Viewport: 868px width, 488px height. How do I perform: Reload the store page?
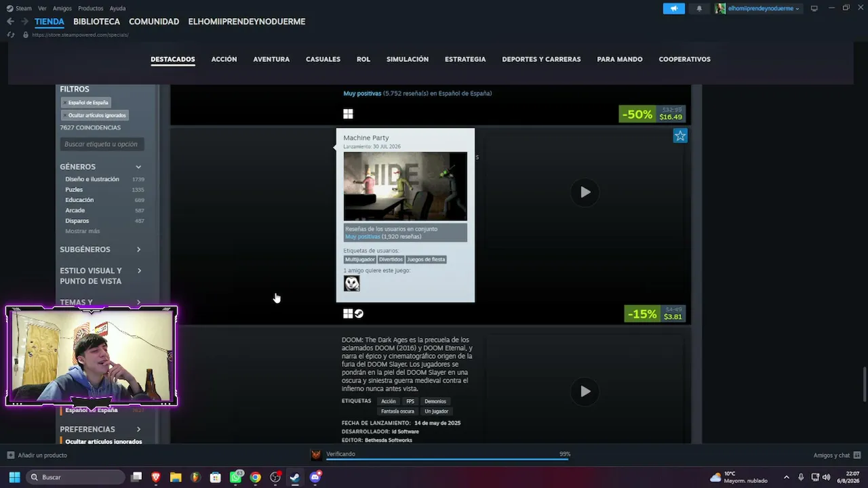pyautogui.click(x=10, y=35)
